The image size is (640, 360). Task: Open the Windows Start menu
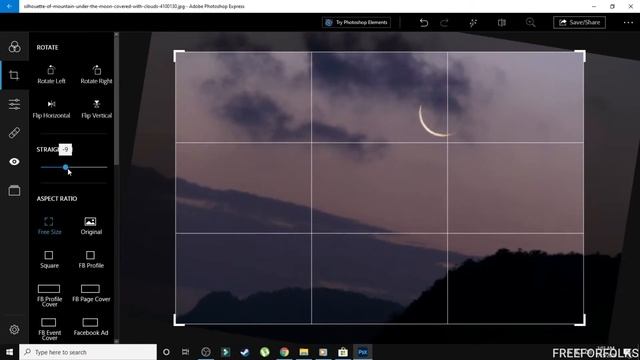[x=9, y=352]
